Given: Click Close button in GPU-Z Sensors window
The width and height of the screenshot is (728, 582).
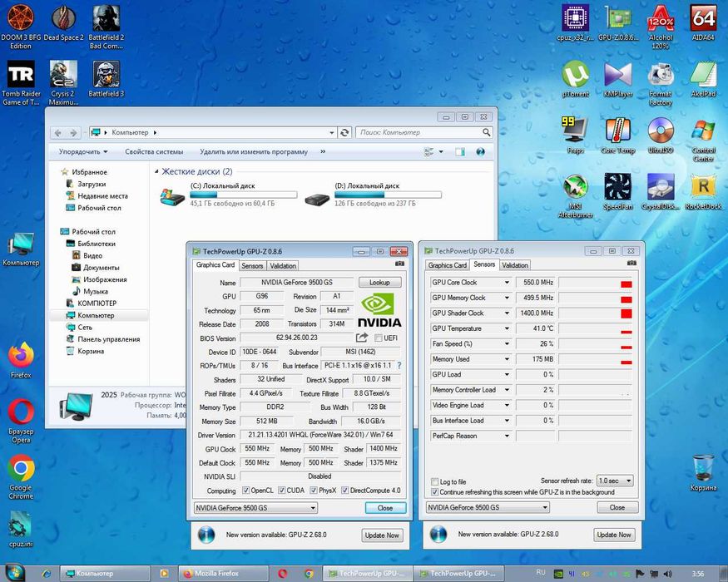Looking at the screenshot, I should click(x=617, y=507).
